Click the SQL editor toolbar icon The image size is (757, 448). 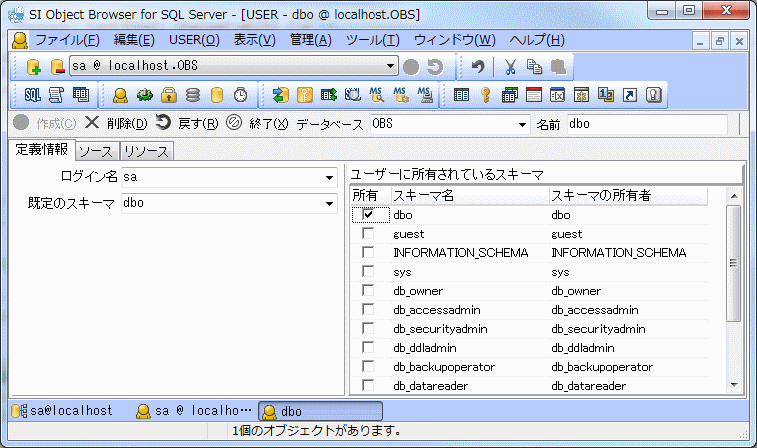[x=32, y=95]
